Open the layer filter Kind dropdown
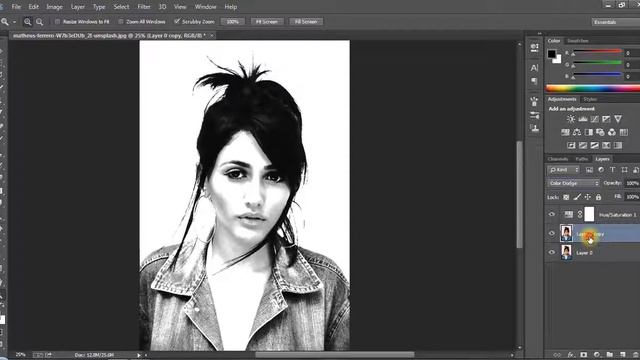The width and height of the screenshot is (640, 360). tap(564, 170)
